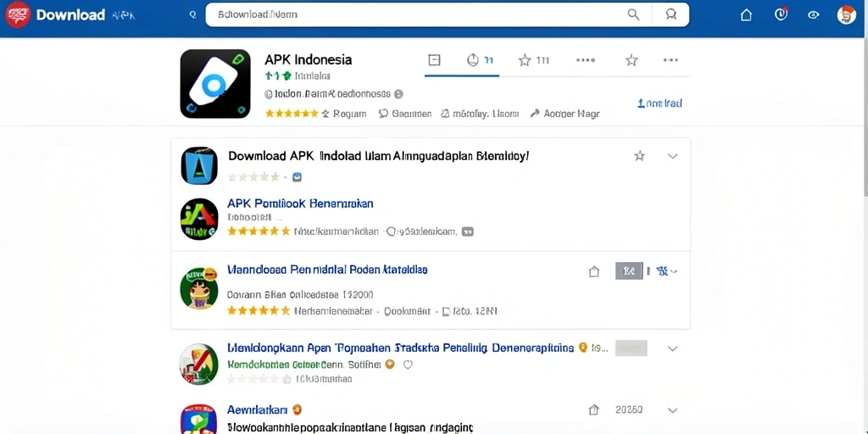Open blue app icon of Download APK result
The image size is (868, 434).
click(x=199, y=165)
